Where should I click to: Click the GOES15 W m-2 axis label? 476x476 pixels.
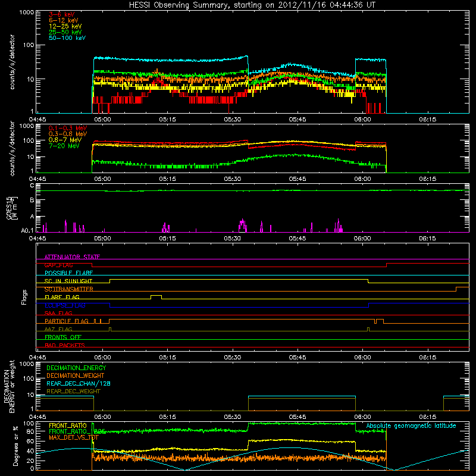click(x=12, y=208)
